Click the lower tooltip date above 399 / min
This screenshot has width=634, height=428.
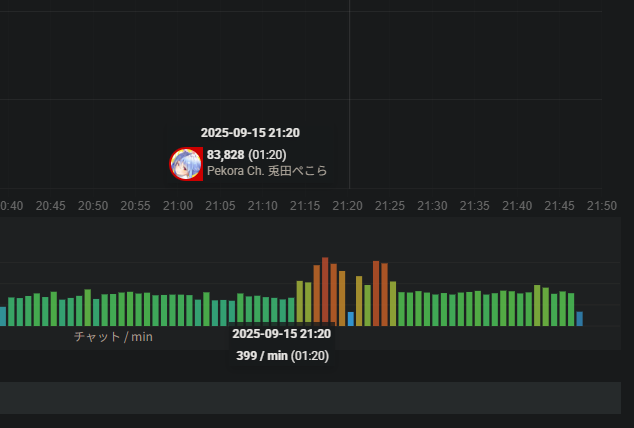[x=281, y=334]
